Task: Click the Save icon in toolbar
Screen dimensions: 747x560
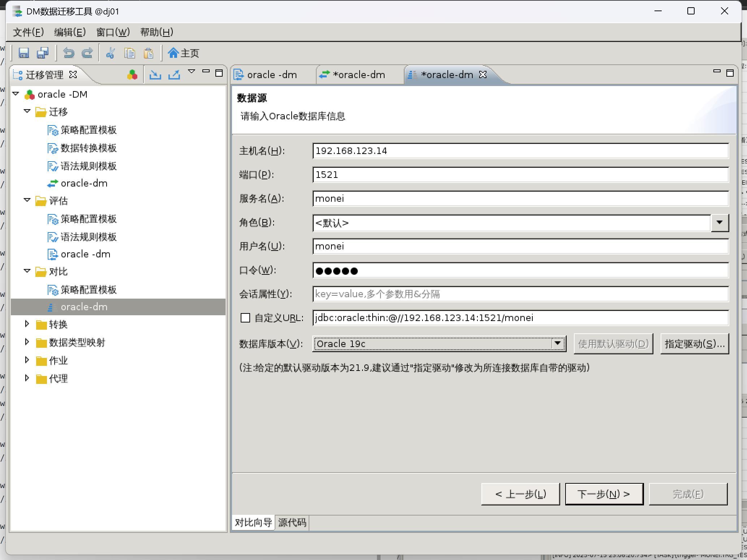Action: [x=24, y=53]
